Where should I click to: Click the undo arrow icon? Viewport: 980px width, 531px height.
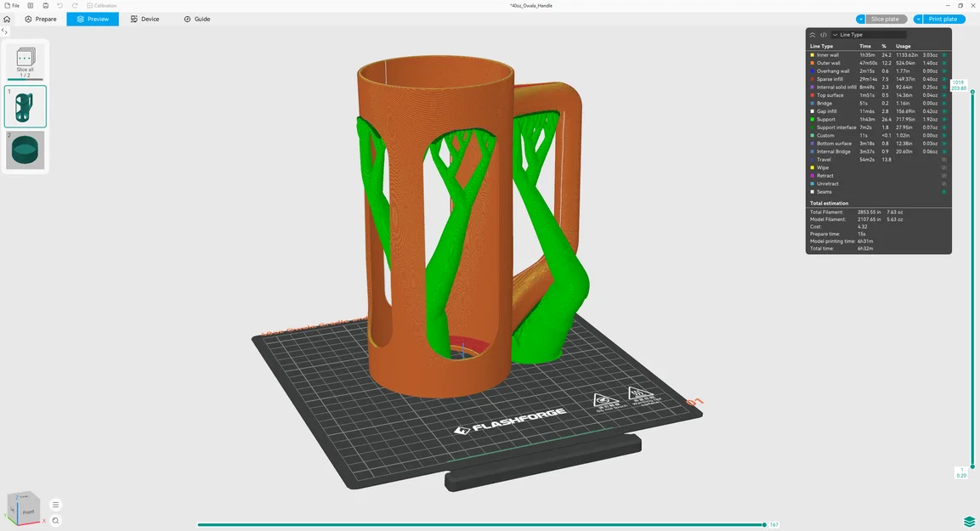coord(60,6)
